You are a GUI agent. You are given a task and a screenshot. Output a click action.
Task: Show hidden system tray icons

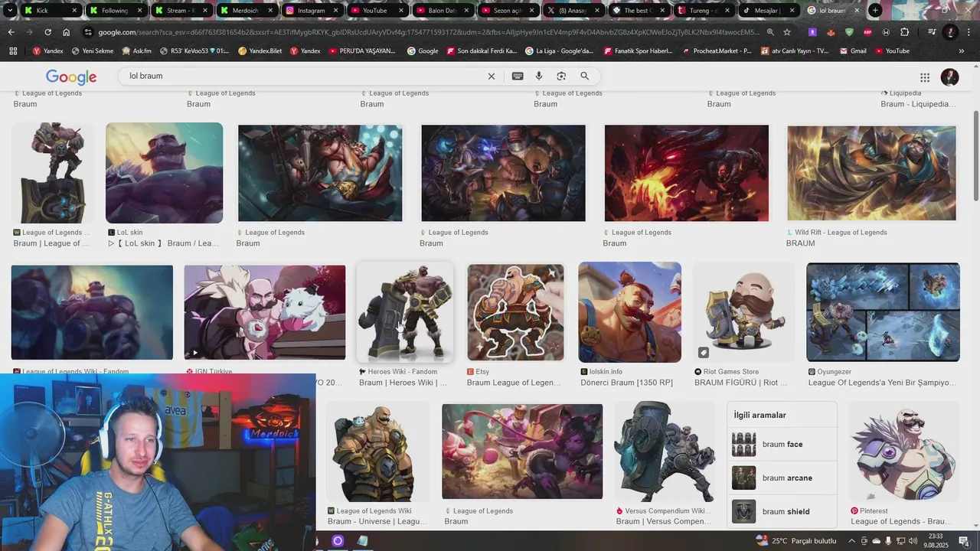tap(851, 541)
